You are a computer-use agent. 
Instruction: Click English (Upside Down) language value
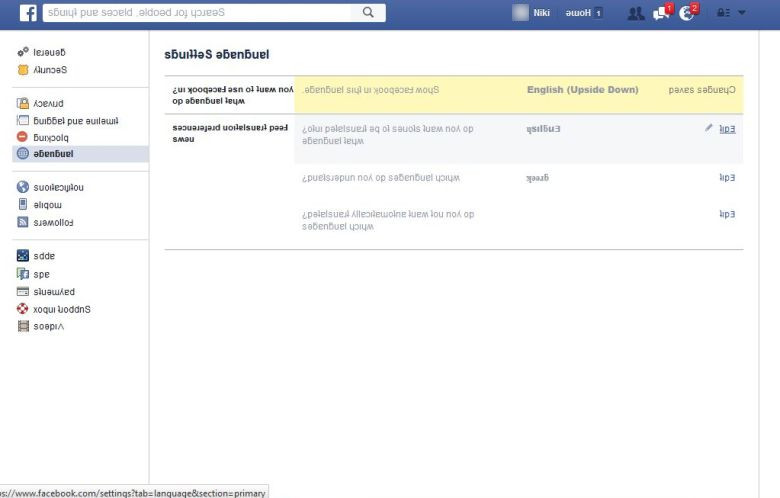point(583,90)
